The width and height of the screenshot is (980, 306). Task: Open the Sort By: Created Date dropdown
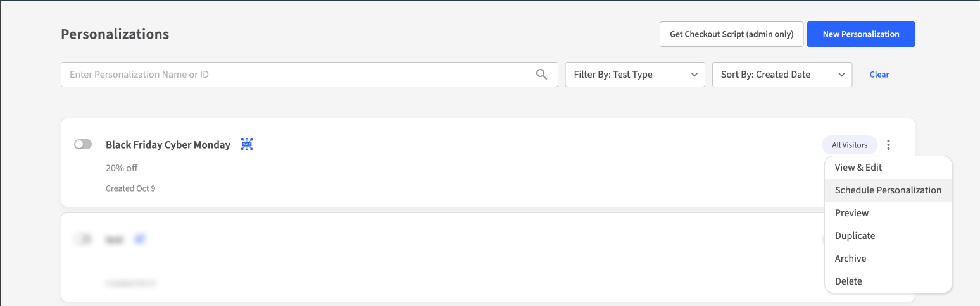pyautogui.click(x=782, y=75)
